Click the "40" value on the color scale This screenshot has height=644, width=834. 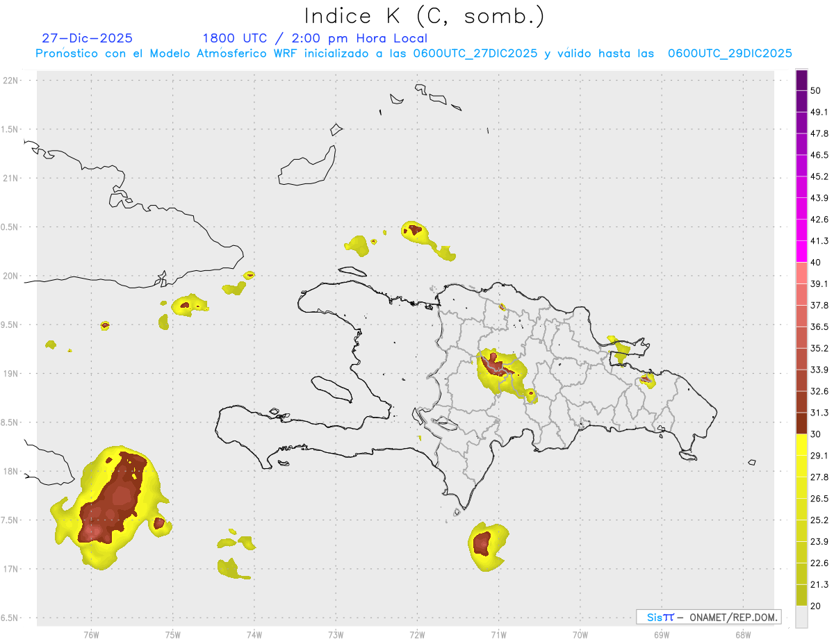(x=816, y=263)
